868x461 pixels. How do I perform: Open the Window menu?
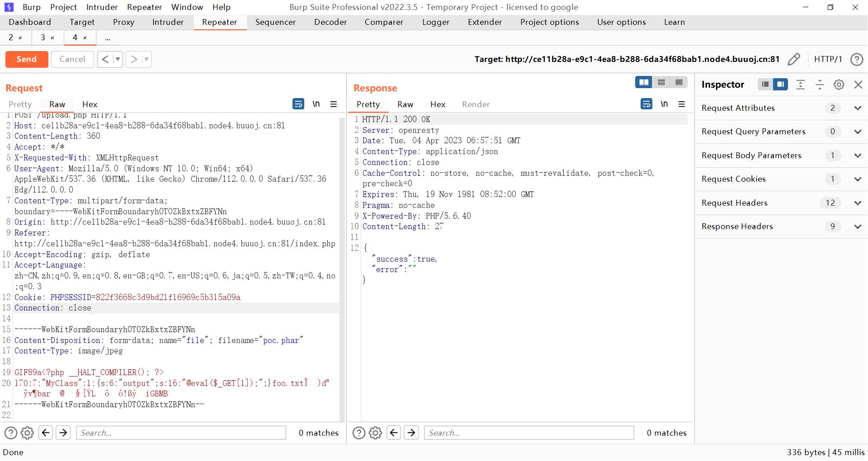187,7
